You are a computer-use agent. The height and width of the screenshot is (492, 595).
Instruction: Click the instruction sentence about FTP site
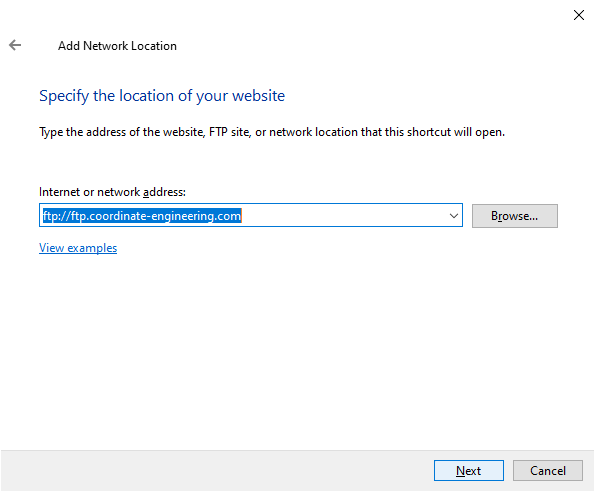click(272, 132)
